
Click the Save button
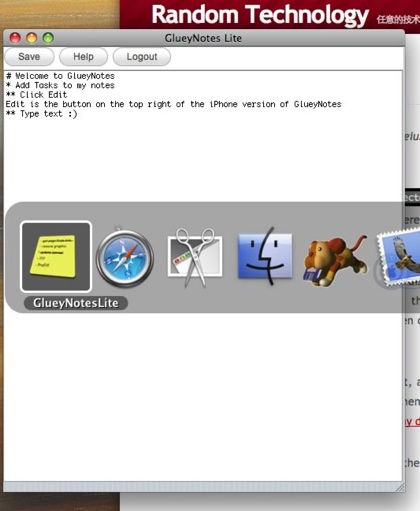click(29, 57)
